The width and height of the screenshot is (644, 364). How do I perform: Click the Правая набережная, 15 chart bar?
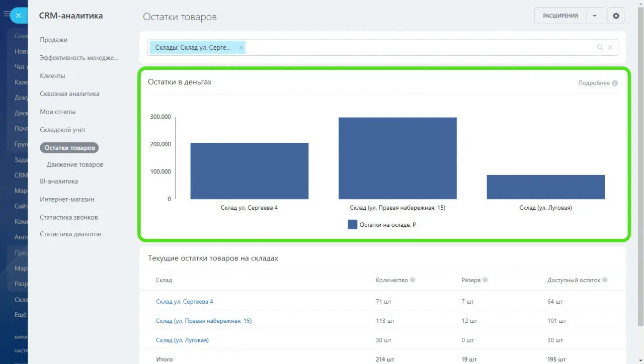pyautogui.click(x=397, y=158)
